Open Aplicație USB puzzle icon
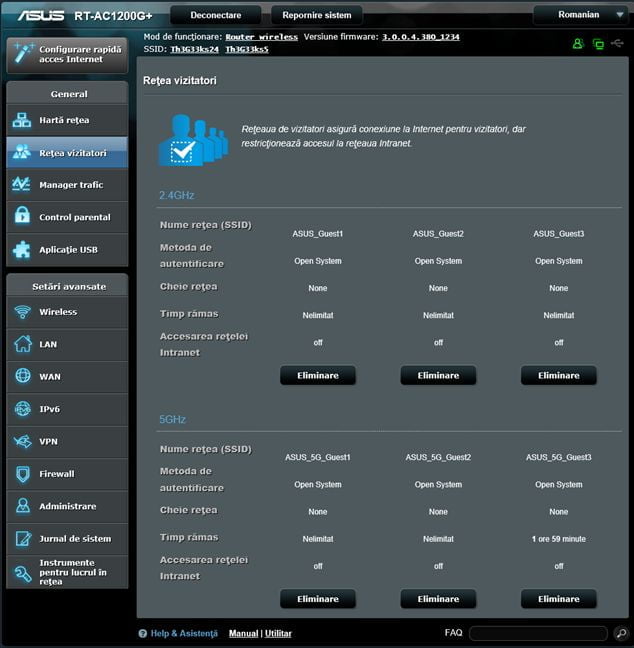Screen dimensions: 634x648 (x=22, y=250)
